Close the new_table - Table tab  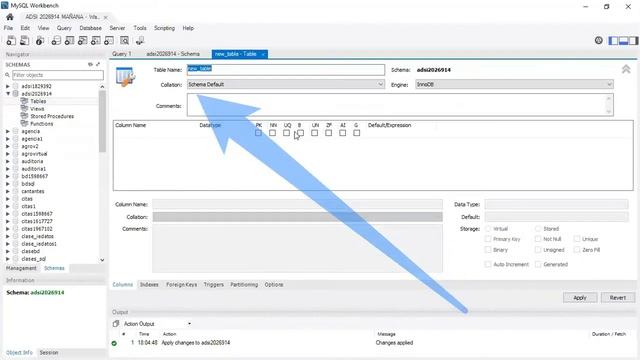263,54
